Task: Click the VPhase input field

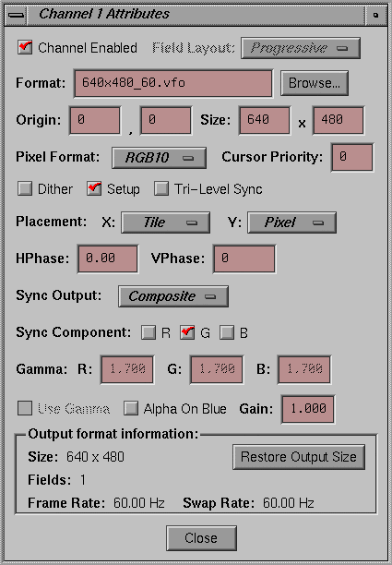Action: pyautogui.click(x=244, y=258)
